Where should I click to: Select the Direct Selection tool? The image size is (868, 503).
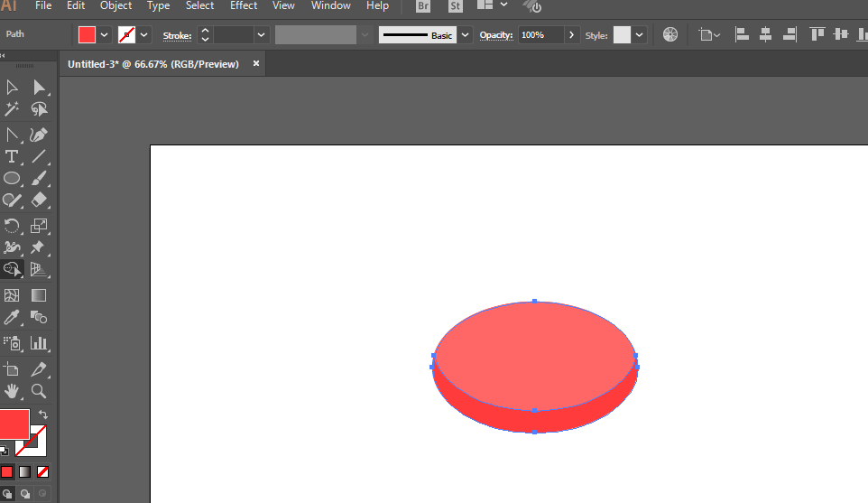39,88
